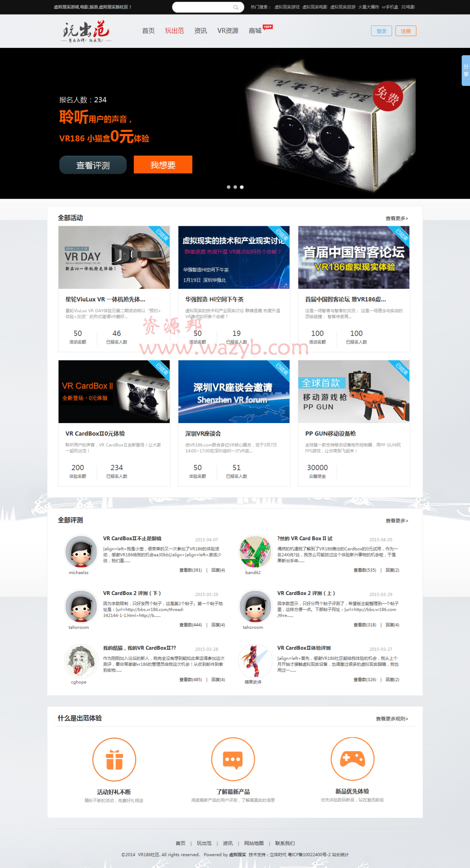Click the search magnifier icon
This screenshot has height=868, width=470.
click(x=236, y=7)
